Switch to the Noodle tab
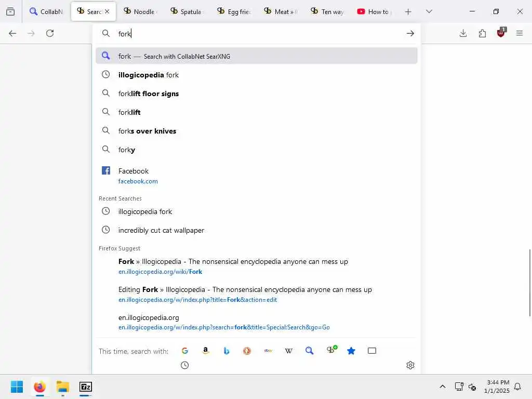Image resolution: width=532 pixels, height=399 pixels. [140, 11]
